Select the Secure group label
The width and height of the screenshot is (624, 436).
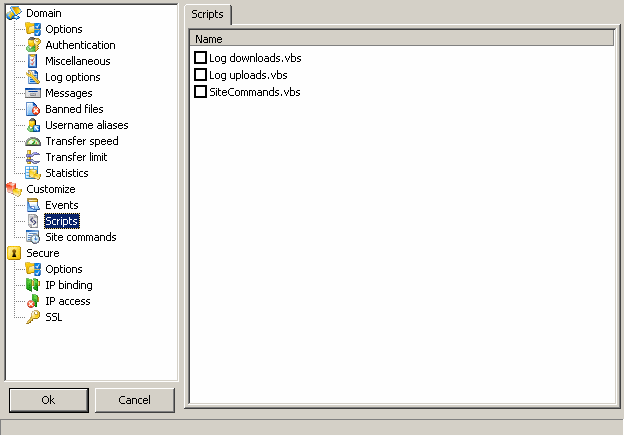43,253
